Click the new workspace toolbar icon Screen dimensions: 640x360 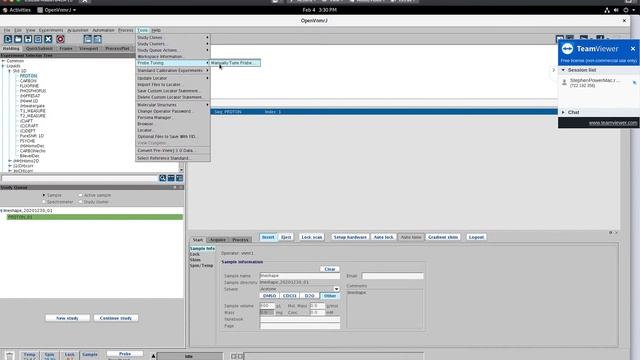point(8,39)
